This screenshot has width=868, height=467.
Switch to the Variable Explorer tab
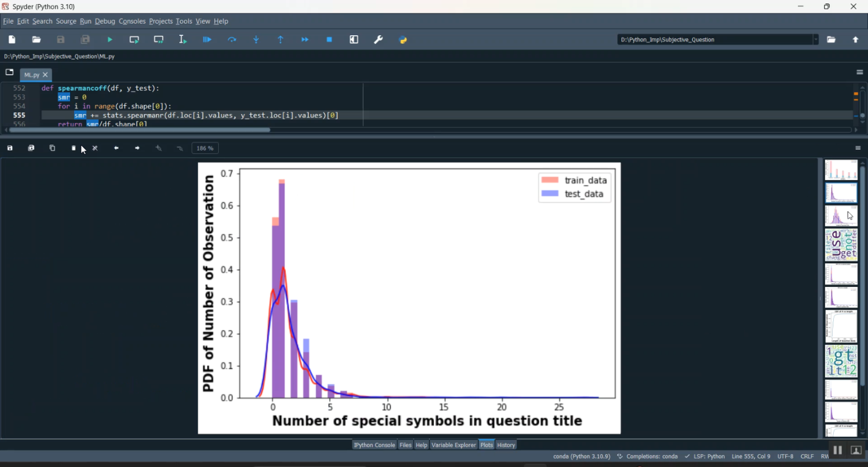point(453,445)
